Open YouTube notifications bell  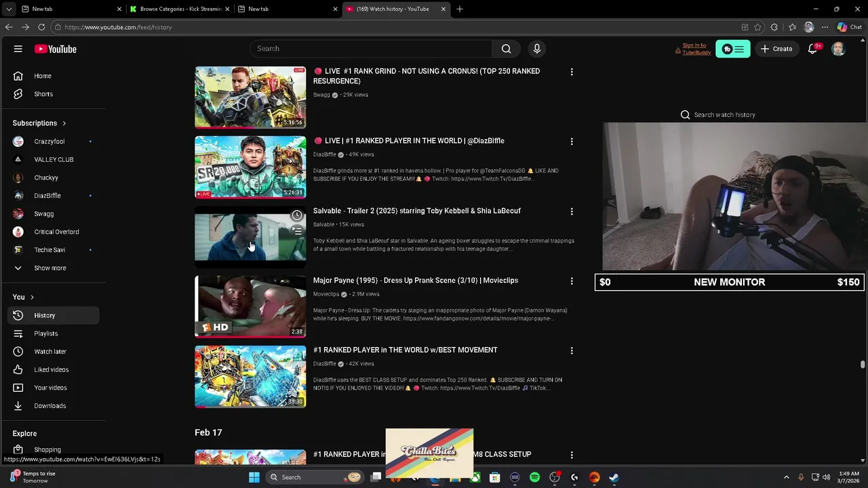[x=813, y=49]
